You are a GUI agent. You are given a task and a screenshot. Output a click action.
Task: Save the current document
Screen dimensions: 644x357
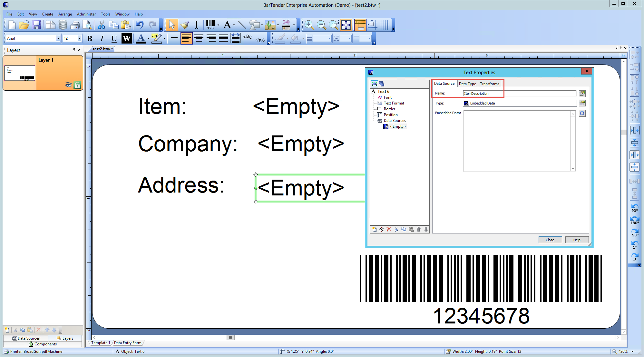point(36,25)
